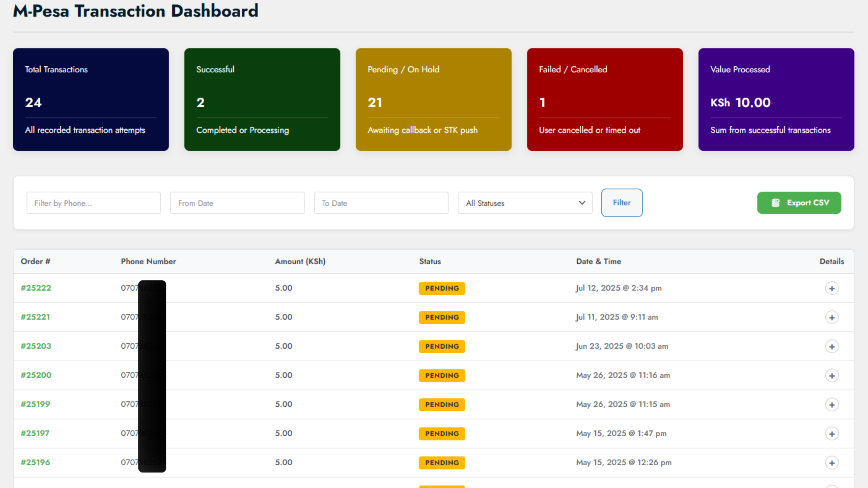Select the Value Processed card
868x488 pixels.
[x=776, y=100]
